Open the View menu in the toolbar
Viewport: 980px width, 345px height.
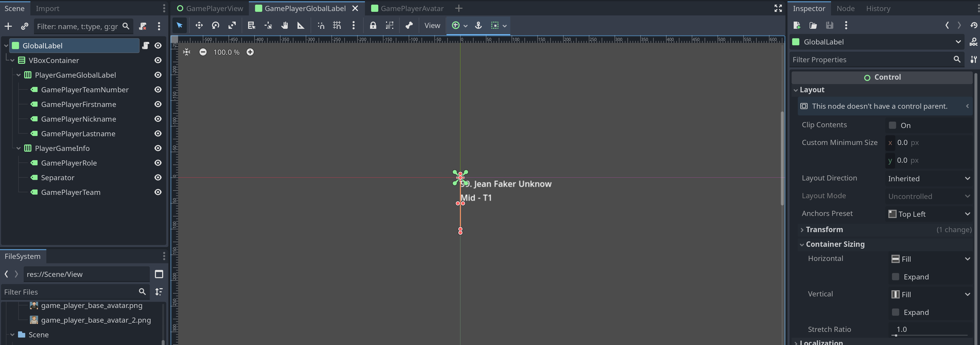432,25
